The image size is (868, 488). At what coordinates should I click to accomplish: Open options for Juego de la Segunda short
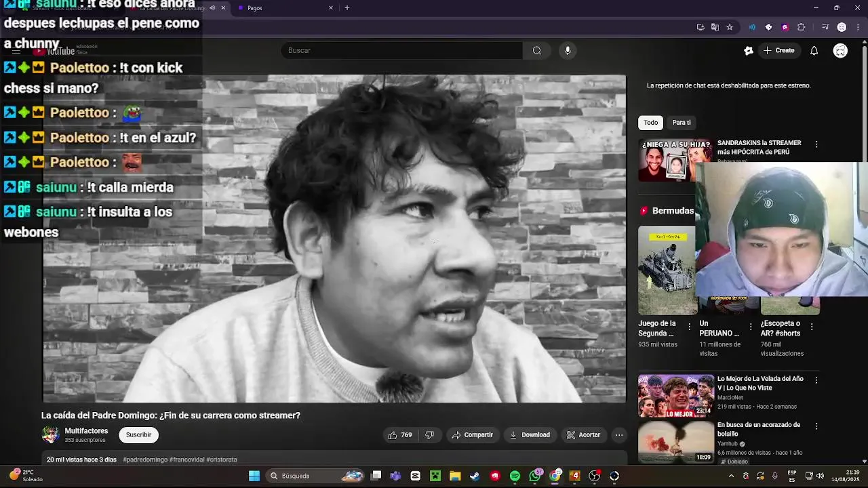689,327
